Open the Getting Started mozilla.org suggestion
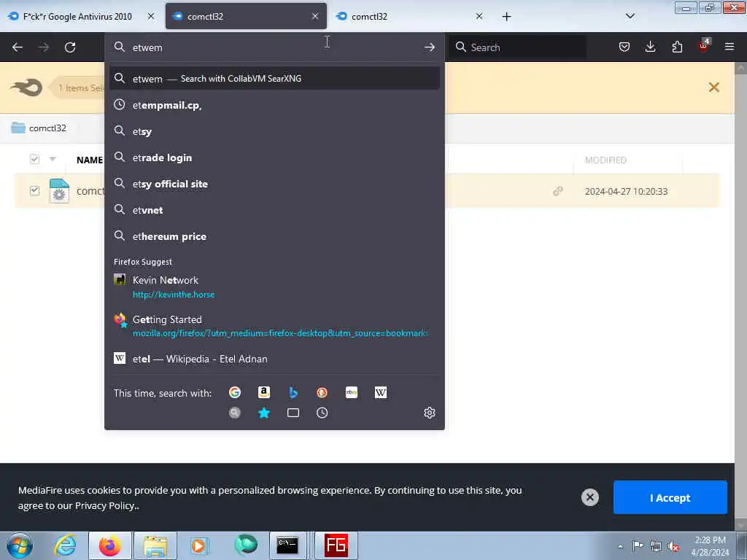Image resolution: width=747 pixels, height=560 pixels. pyautogui.click(x=274, y=326)
